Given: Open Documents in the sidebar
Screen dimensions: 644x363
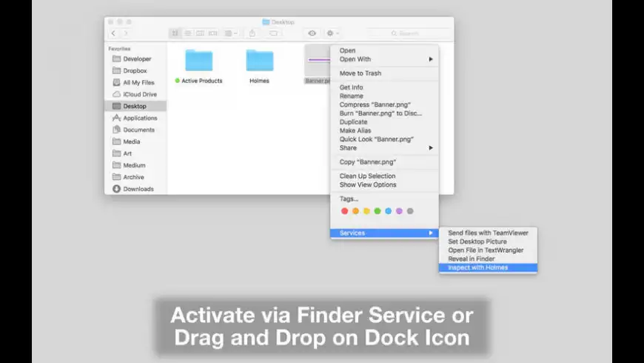Looking at the screenshot, I should (x=135, y=130).
